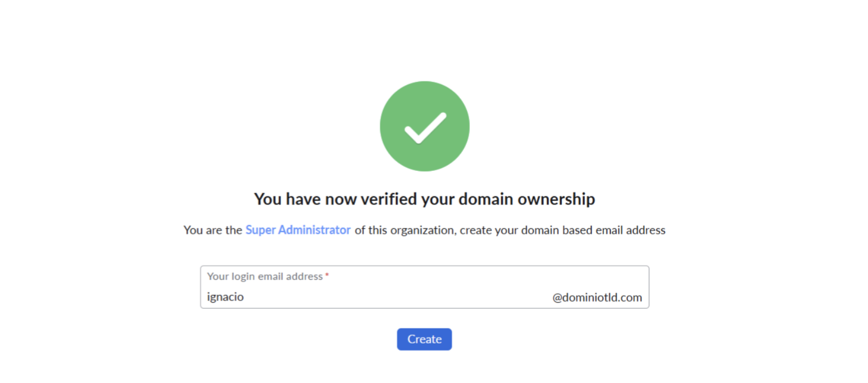Focus the login email address field
868x383 pixels.
[x=380, y=297]
